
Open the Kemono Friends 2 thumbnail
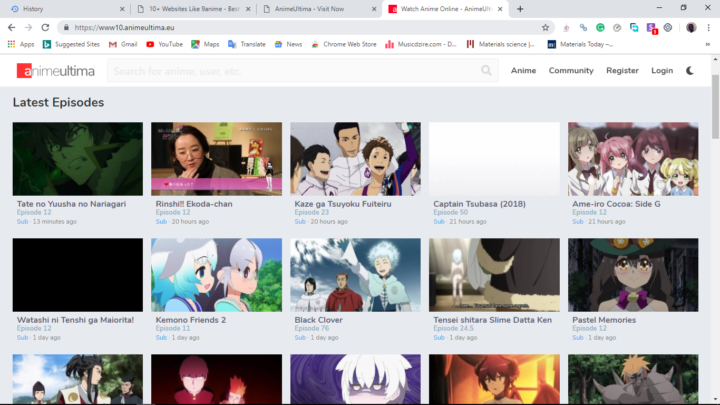[216, 275]
